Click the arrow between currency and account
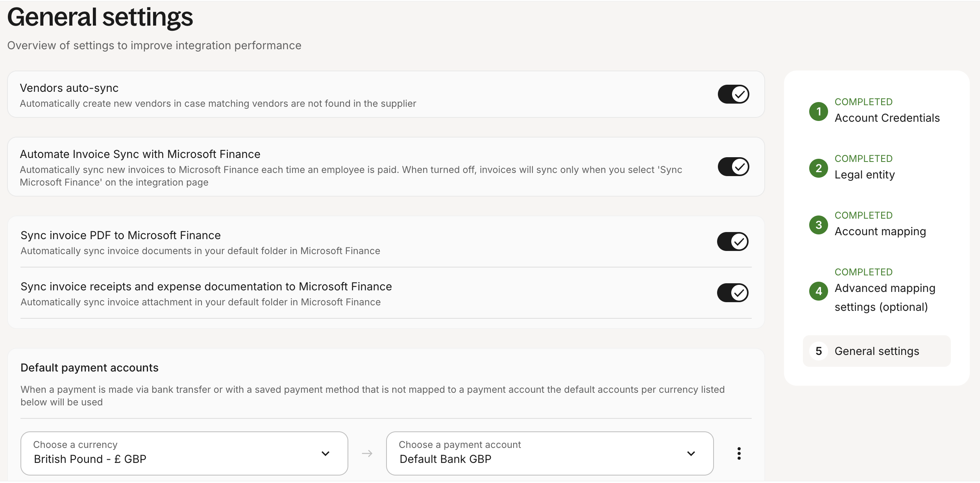 tap(367, 453)
